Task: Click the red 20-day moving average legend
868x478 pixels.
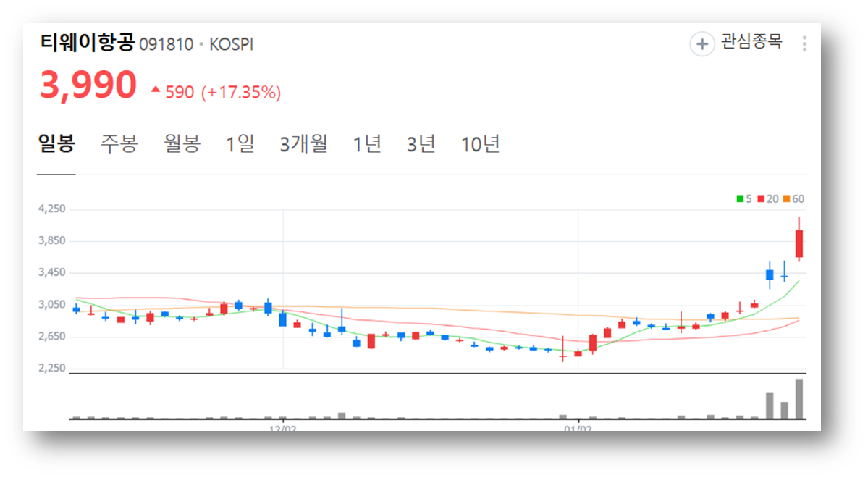Action: 768,199
